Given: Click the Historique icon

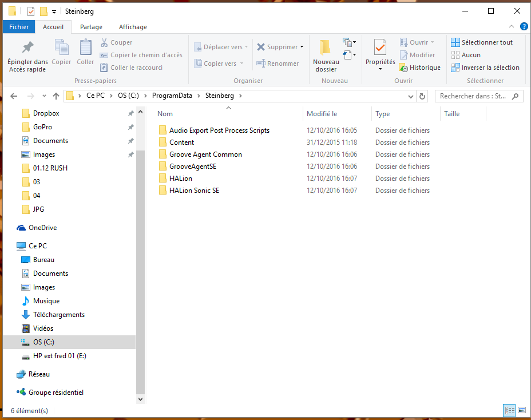Looking at the screenshot, I should (x=403, y=68).
